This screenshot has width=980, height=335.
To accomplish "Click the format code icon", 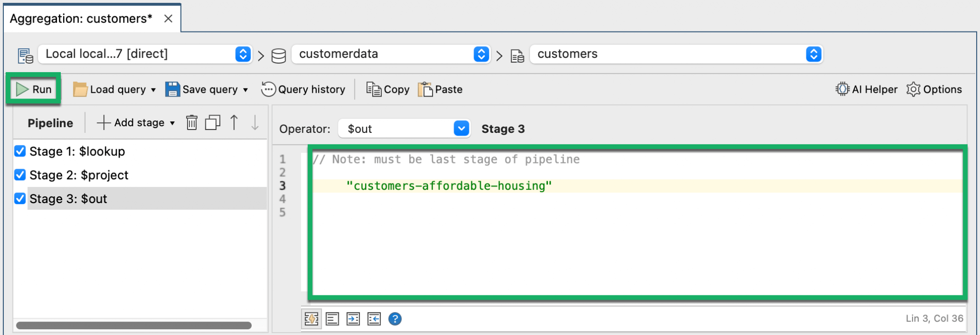I will tap(332, 319).
